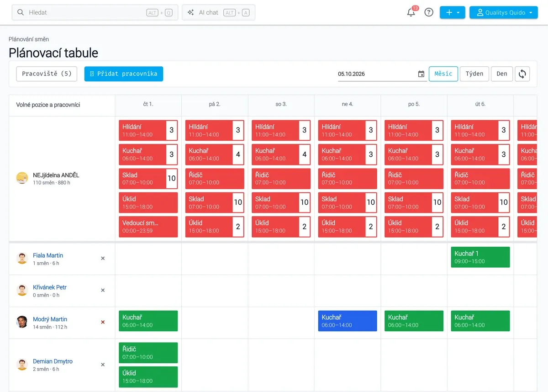Open Demian Dmytro's profile link
The height and width of the screenshot is (392, 548).
53,361
